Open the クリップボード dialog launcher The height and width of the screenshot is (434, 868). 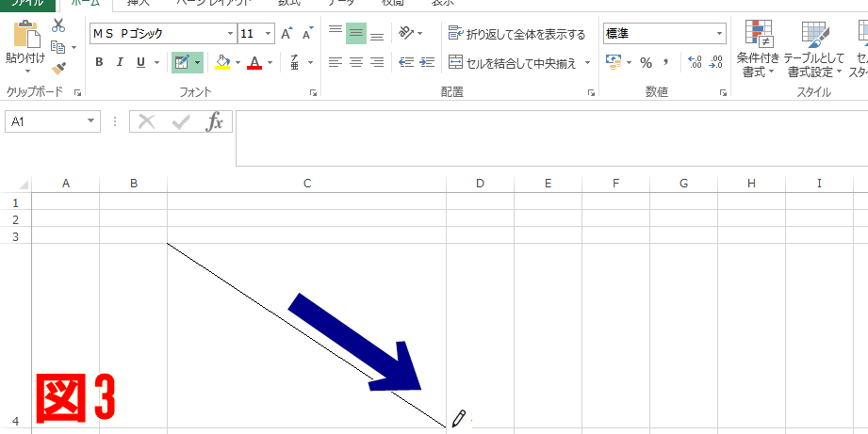pos(77,93)
